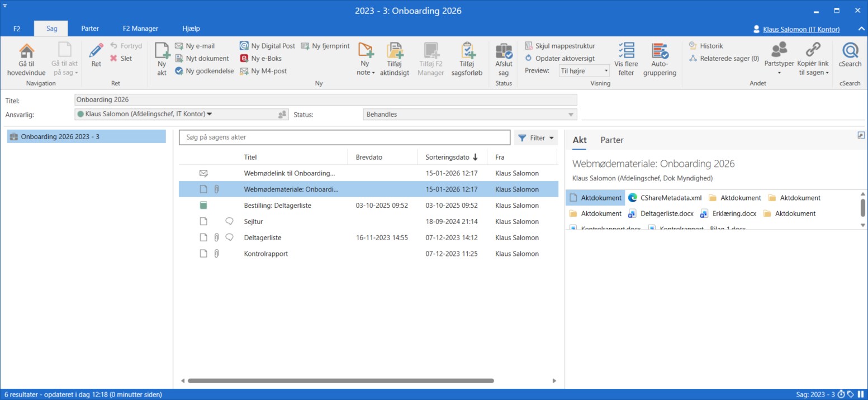This screenshot has width=868, height=400.
Task: Click the Autogruppering icon
Action: pyautogui.click(x=660, y=52)
